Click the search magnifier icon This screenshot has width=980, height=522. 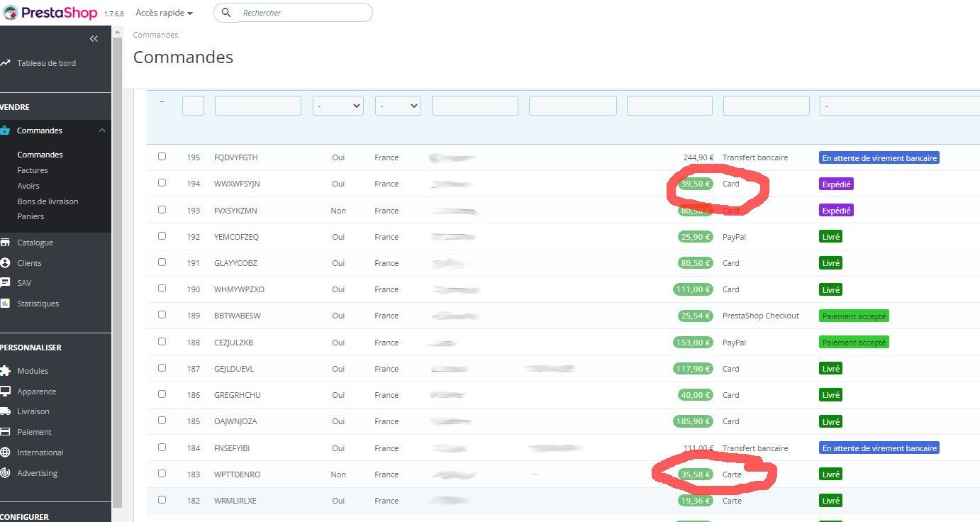(x=226, y=13)
